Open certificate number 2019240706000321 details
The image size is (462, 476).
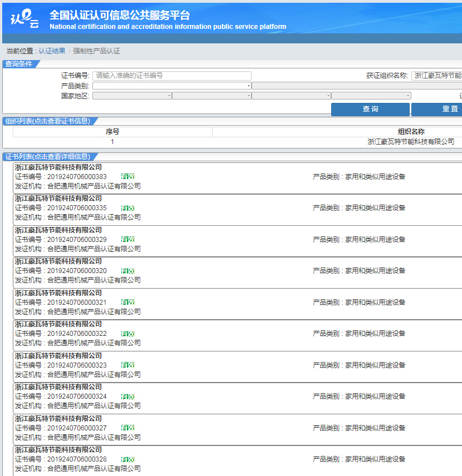coord(77,303)
